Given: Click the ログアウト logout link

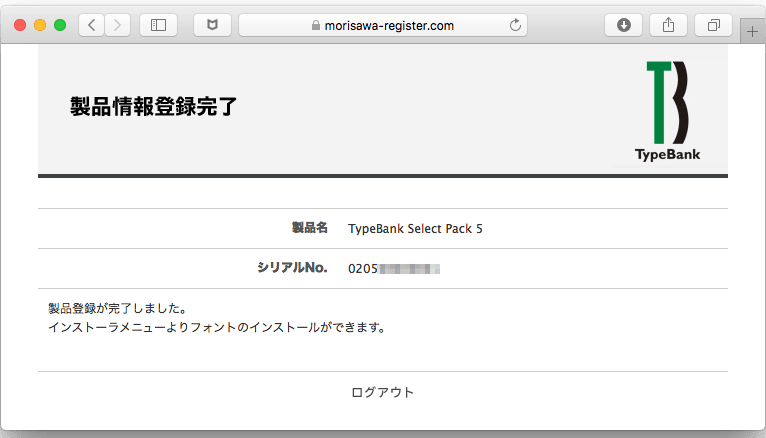Looking at the screenshot, I should (x=383, y=393).
